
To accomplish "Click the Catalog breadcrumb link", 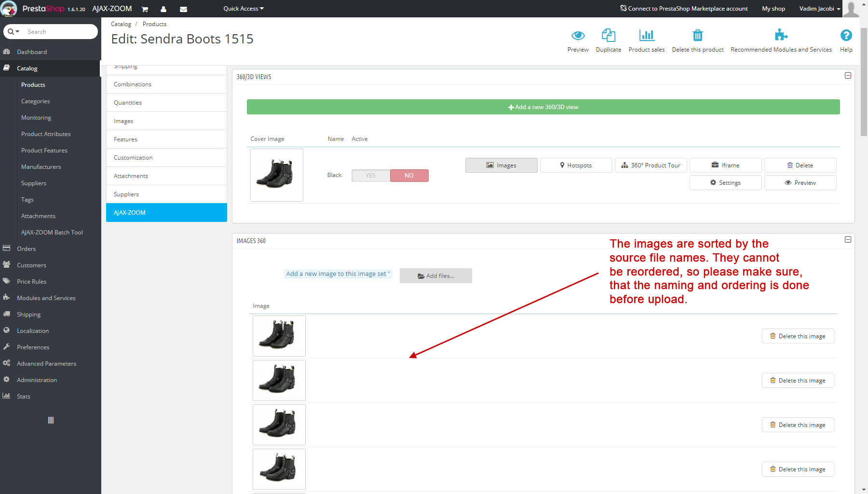I will 121,24.
